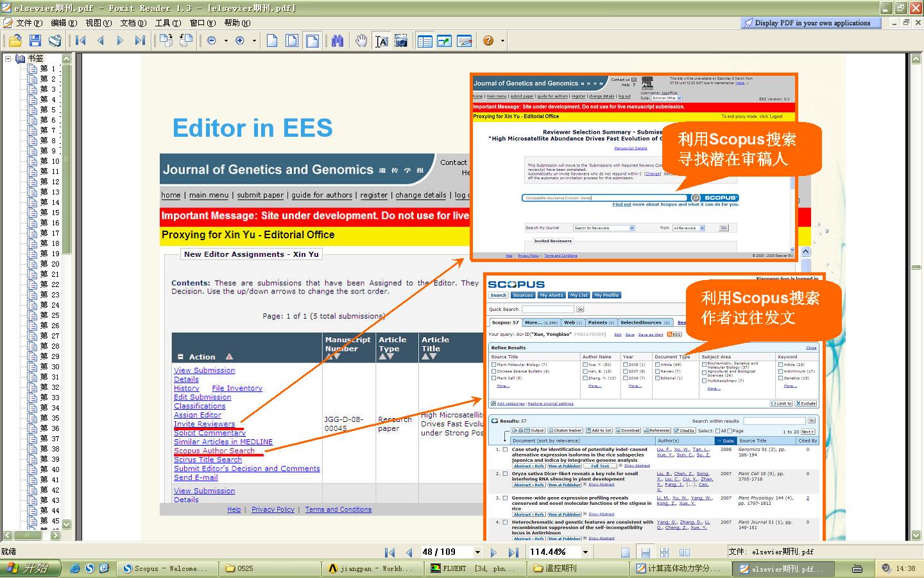Rotate the page counterclockwise with the toolbar icon
This screenshot has width=924, height=578.
[x=186, y=40]
